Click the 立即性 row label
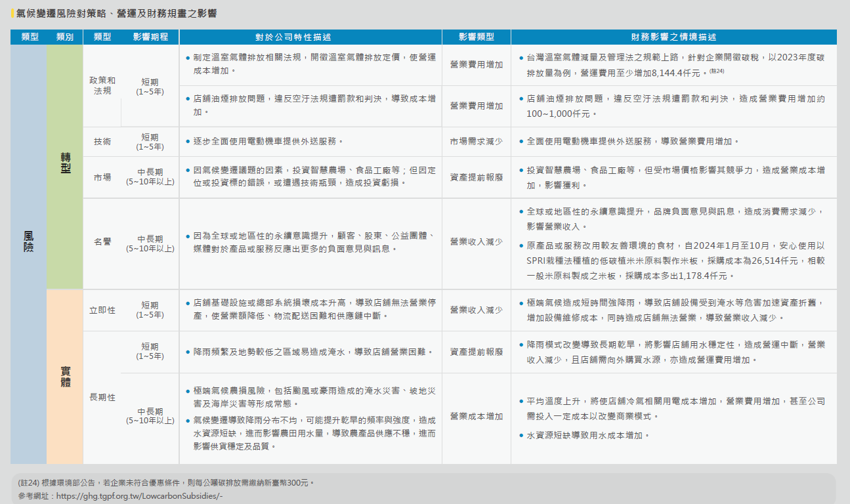This screenshot has width=850, height=504. click(102, 310)
